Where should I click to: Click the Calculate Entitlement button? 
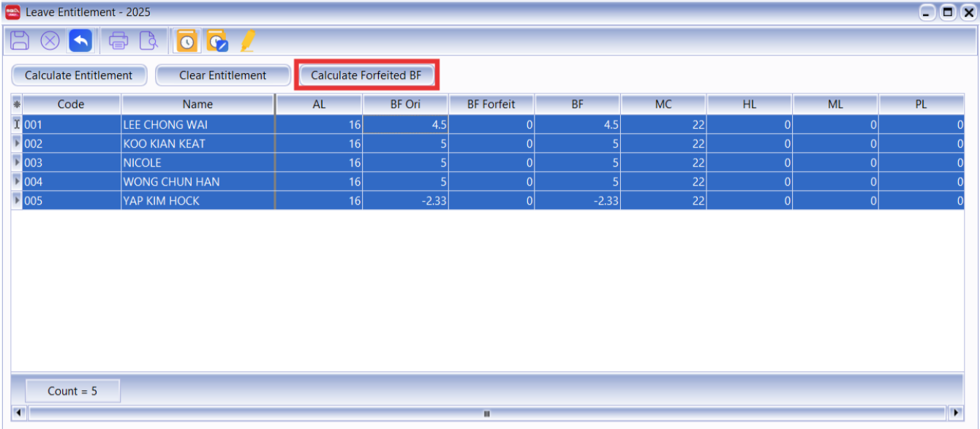79,75
